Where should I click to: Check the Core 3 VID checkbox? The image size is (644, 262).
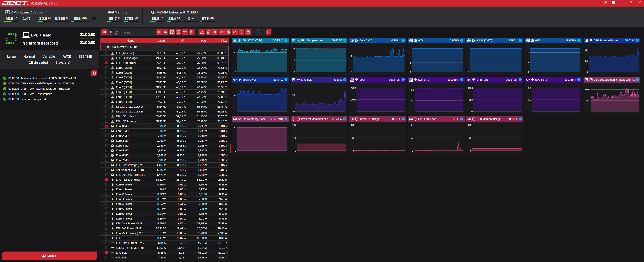pyautogui.click(x=107, y=141)
